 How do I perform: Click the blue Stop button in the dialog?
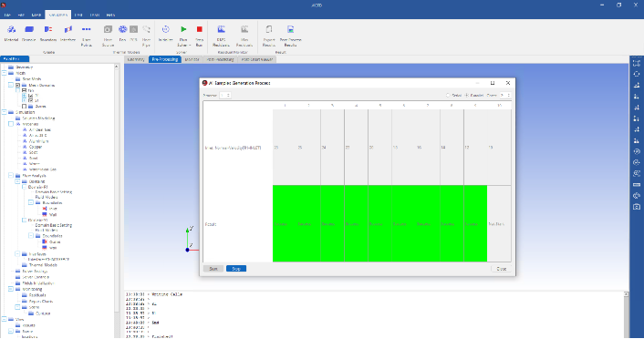(x=236, y=269)
